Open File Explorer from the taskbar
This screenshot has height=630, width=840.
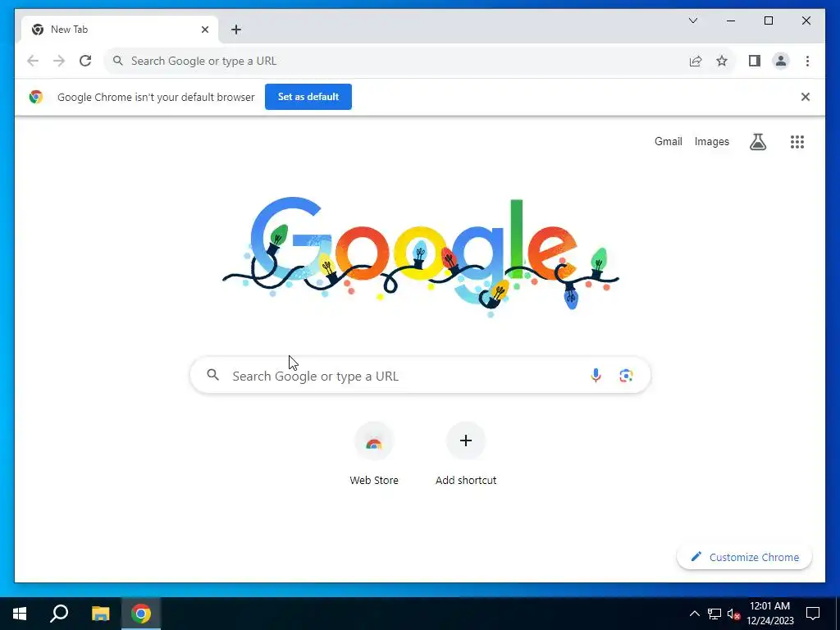[100, 614]
